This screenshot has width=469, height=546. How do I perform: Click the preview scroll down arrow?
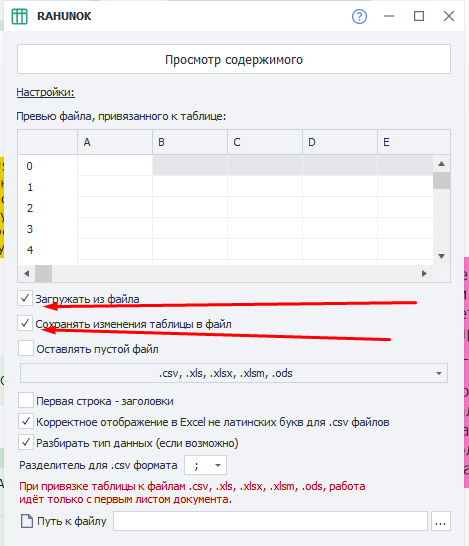coord(441,256)
